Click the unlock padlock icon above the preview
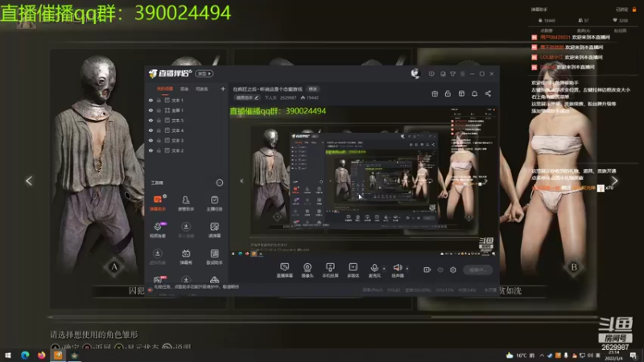The image size is (644, 362). point(448,93)
